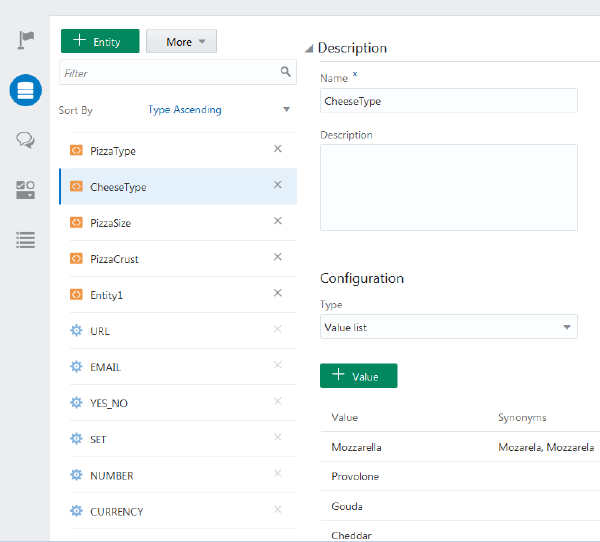Add a new Value
Image resolution: width=600 pixels, height=542 pixels.
tap(359, 376)
